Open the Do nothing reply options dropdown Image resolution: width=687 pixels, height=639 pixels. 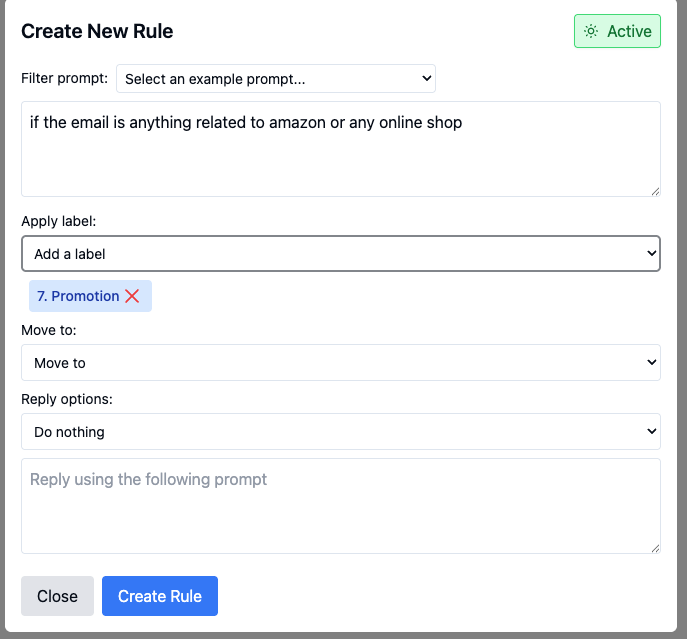click(340, 432)
